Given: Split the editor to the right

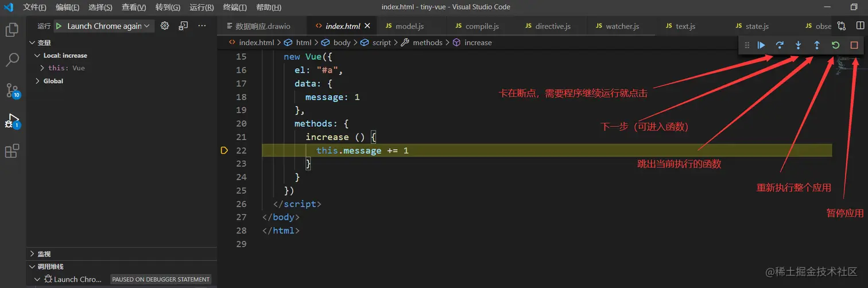Looking at the screenshot, I should tap(860, 26).
